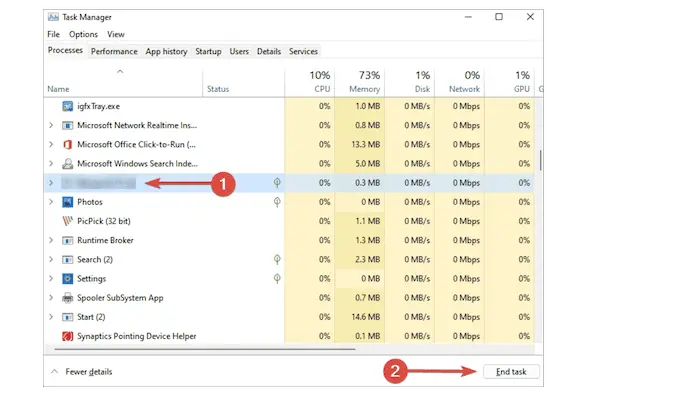The height and width of the screenshot is (395, 700).
Task: Expand the Settings process group
Action: pos(51,279)
